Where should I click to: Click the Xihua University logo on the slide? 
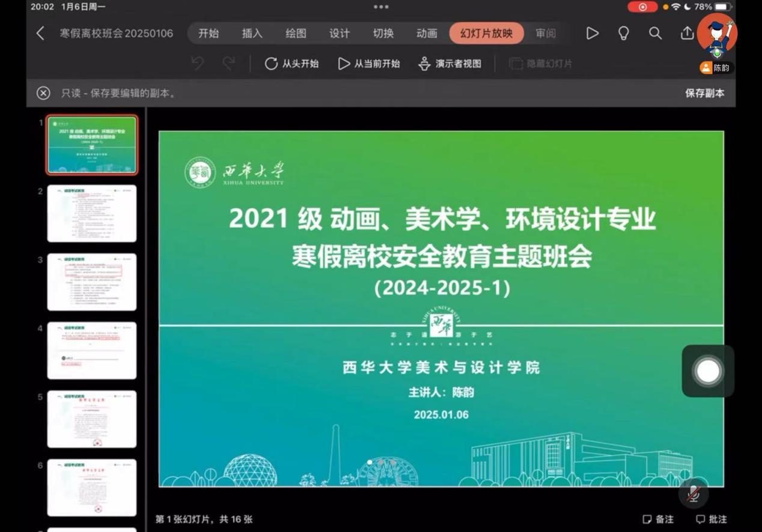click(234, 173)
